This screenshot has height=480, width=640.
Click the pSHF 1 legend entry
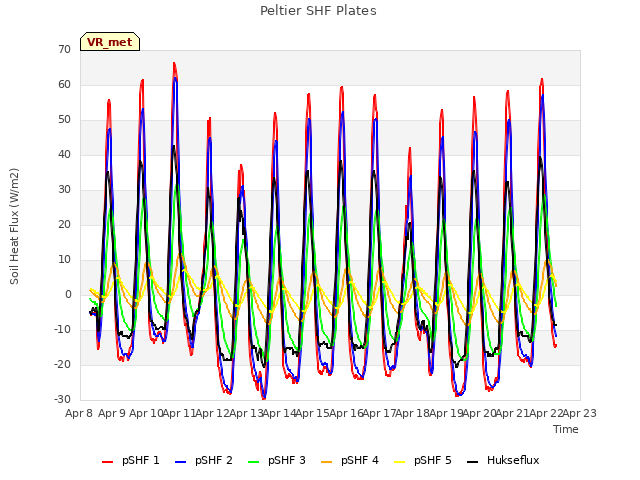click(x=131, y=460)
